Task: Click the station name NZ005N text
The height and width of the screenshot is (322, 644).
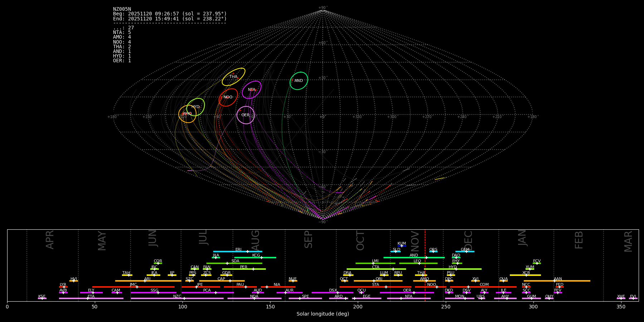Action: (122, 9)
